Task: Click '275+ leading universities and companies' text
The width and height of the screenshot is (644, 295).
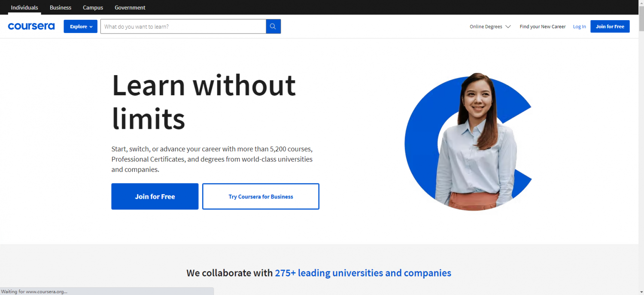Action: [x=363, y=273]
